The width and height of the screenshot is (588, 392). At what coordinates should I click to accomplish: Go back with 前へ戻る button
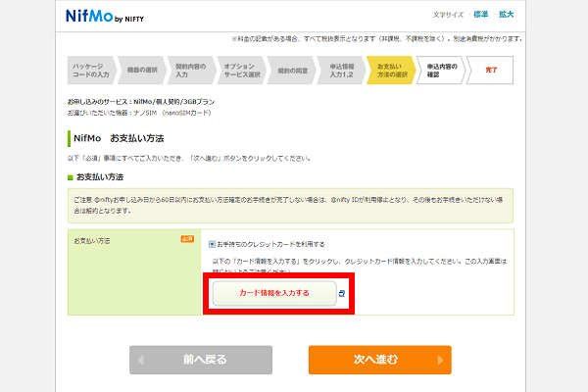[201, 360]
